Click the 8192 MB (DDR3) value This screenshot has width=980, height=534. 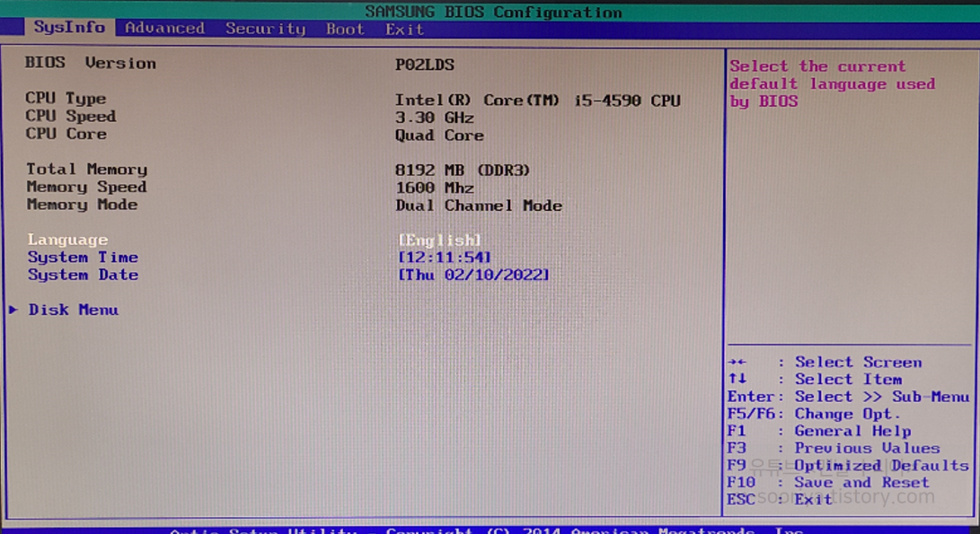[x=463, y=171]
